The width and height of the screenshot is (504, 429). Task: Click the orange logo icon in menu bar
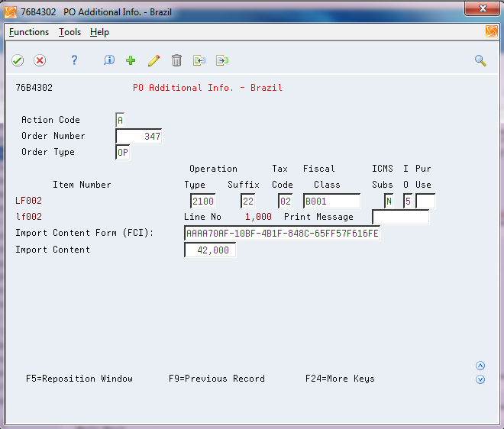pos(492,31)
